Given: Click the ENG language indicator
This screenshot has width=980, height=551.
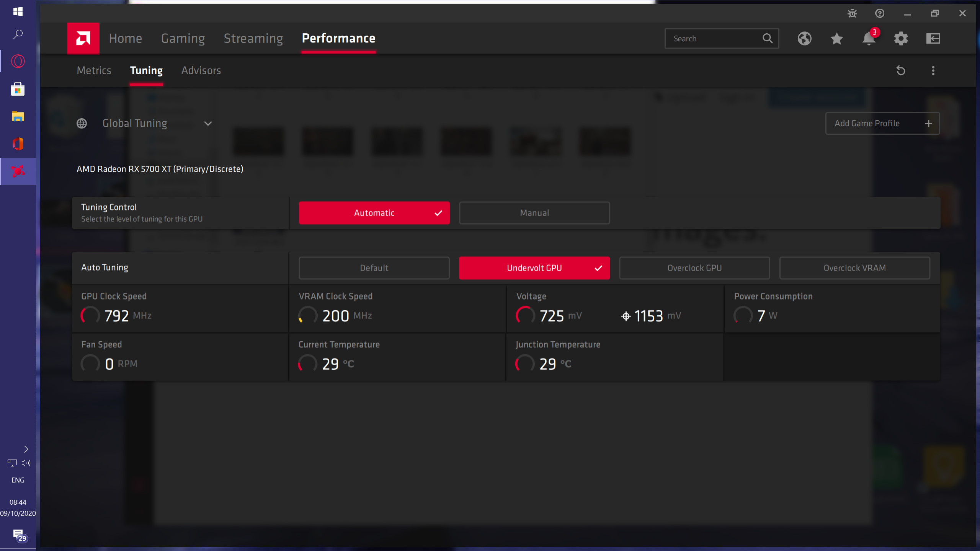Looking at the screenshot, I should tap(18, 480).
